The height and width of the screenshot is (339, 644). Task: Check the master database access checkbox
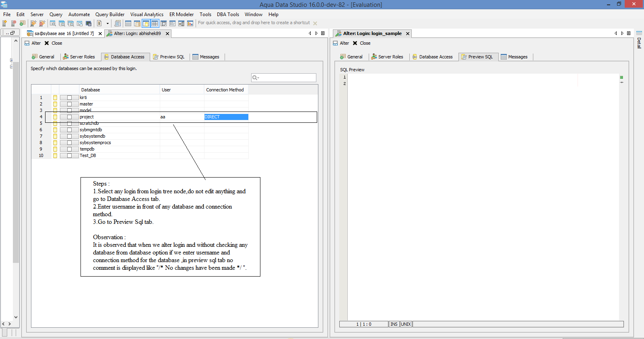click(69, 104)
